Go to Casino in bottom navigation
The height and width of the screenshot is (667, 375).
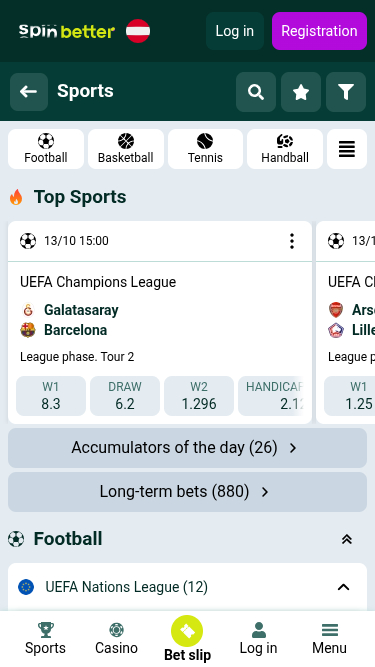(116, 638)
